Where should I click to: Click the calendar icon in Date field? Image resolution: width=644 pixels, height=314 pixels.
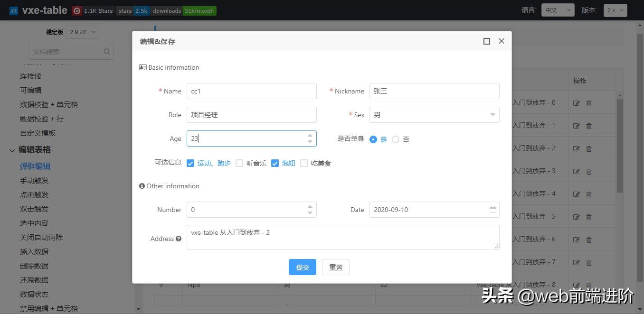pyautogui.click(x=492, y=210)
